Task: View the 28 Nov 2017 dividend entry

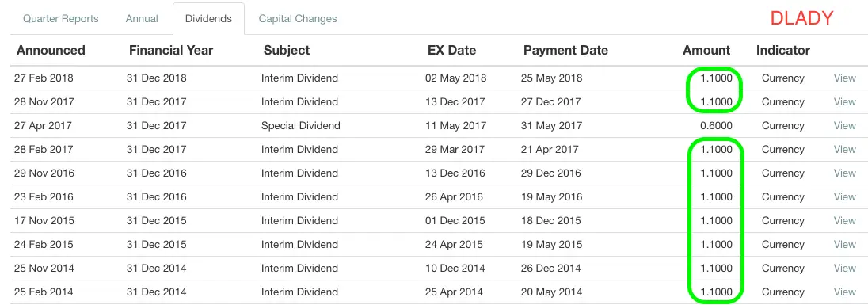Action: (845, 102)
